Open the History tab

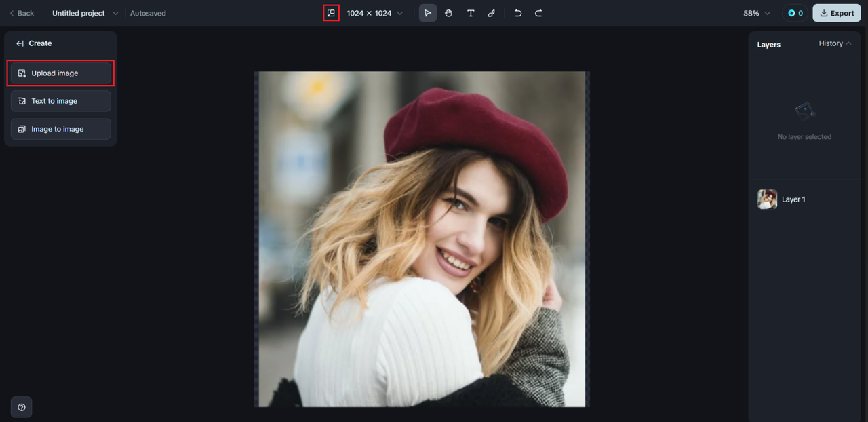835,43
